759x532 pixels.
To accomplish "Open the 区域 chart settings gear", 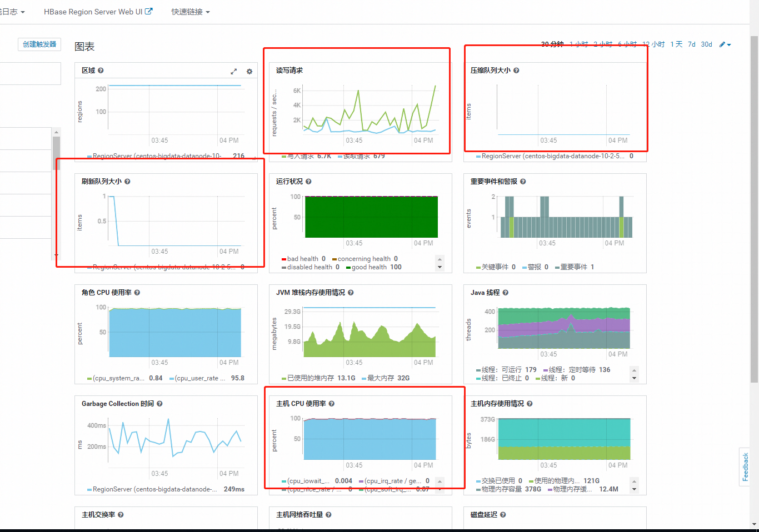I will pyautogui.click(x=249, y=71).
